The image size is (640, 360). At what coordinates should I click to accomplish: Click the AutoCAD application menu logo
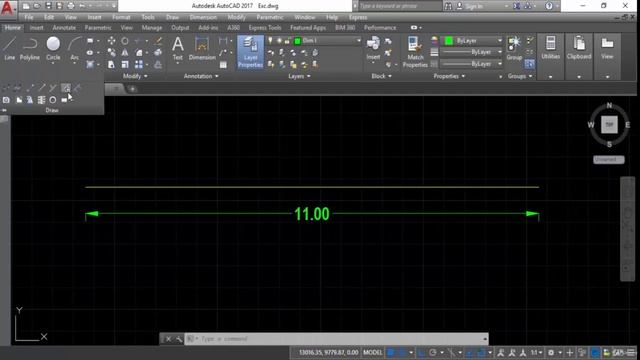8,8
